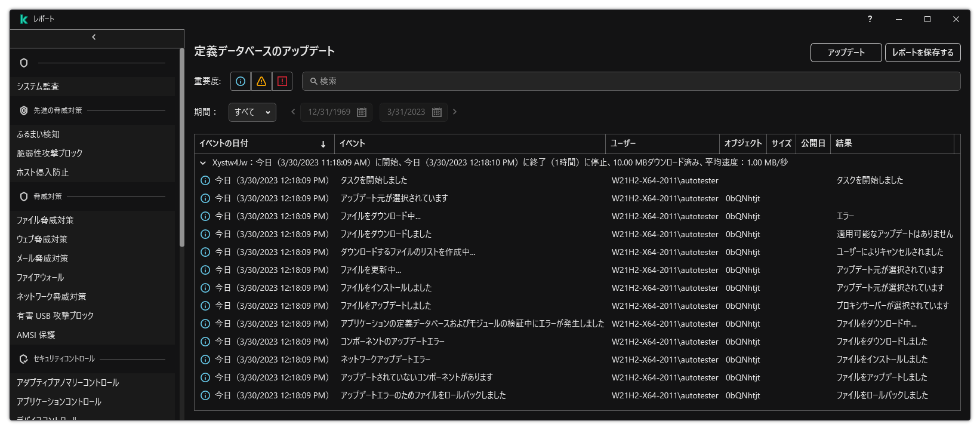Select ダウンロードするファイルのリストを作成中... event

[x=408, y=252]
